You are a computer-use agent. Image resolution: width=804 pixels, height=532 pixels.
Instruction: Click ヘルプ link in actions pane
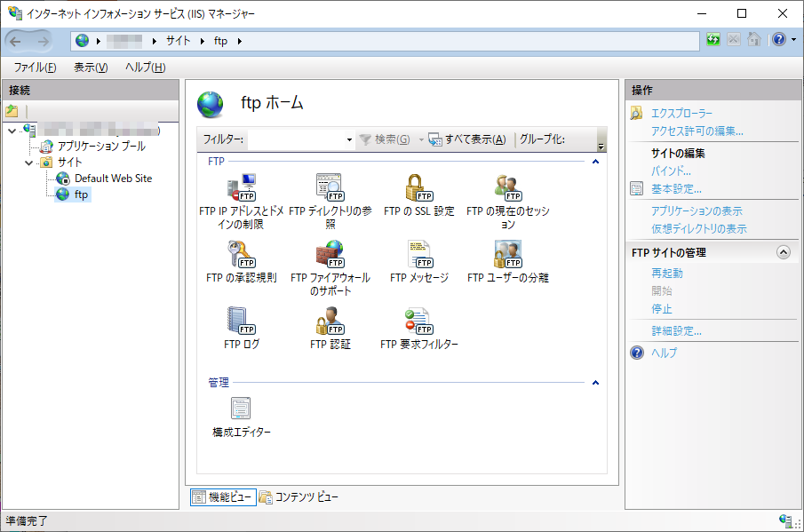(664, 353)
